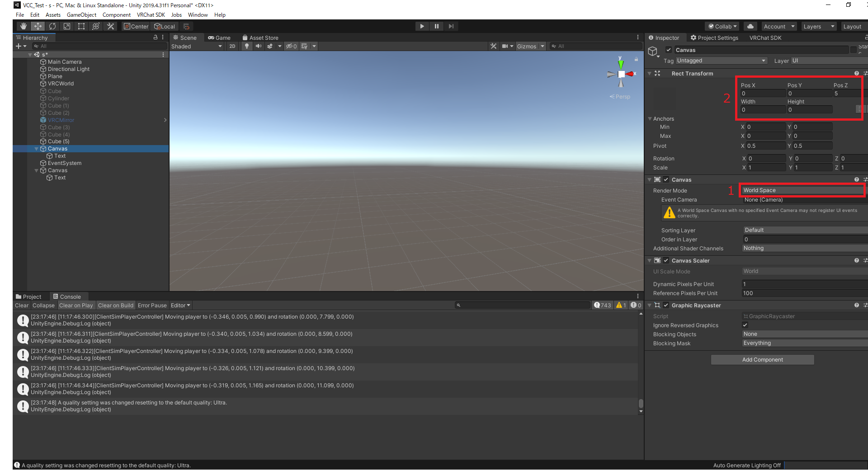
Task: Uncheck the Canvas object active checkbox
Action: [x=669, y=50]
